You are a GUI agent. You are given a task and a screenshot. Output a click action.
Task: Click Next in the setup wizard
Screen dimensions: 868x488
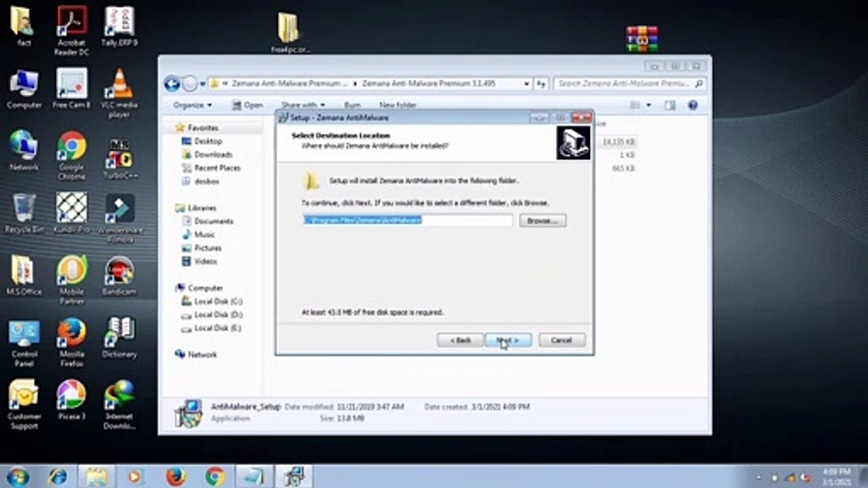pos(508,340)
